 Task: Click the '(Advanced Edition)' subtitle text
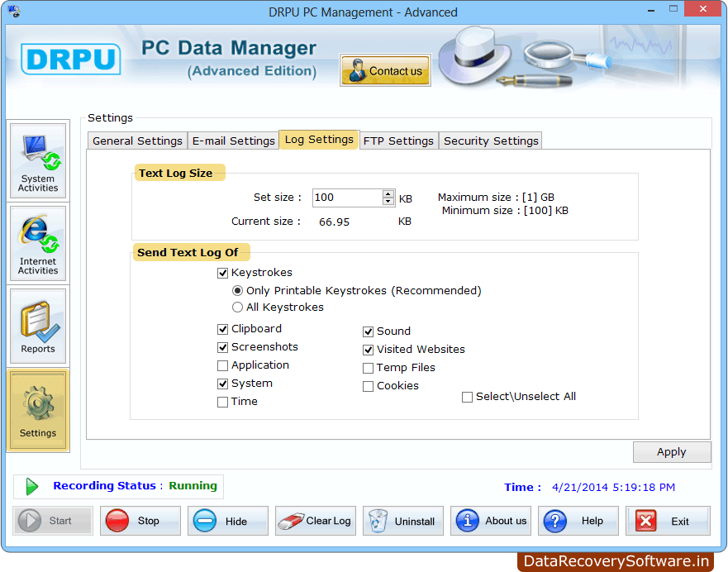pos(252,71)
